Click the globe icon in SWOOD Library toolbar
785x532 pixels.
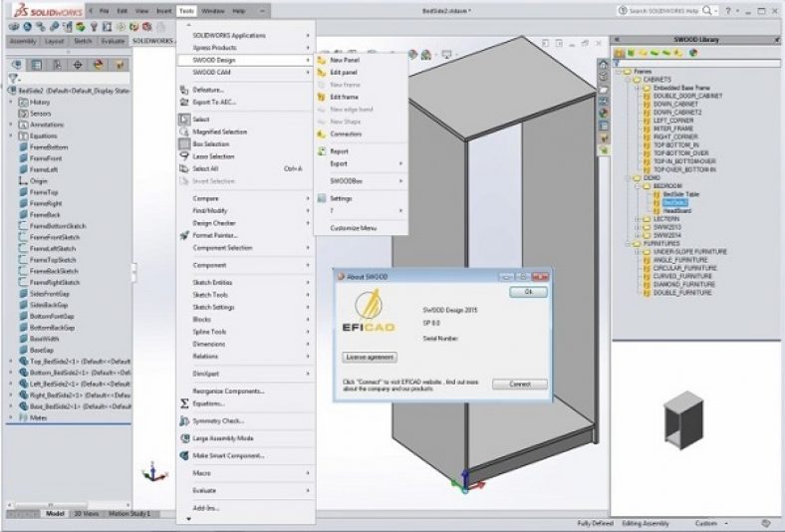pyautogui.click(x=693, y=53)
